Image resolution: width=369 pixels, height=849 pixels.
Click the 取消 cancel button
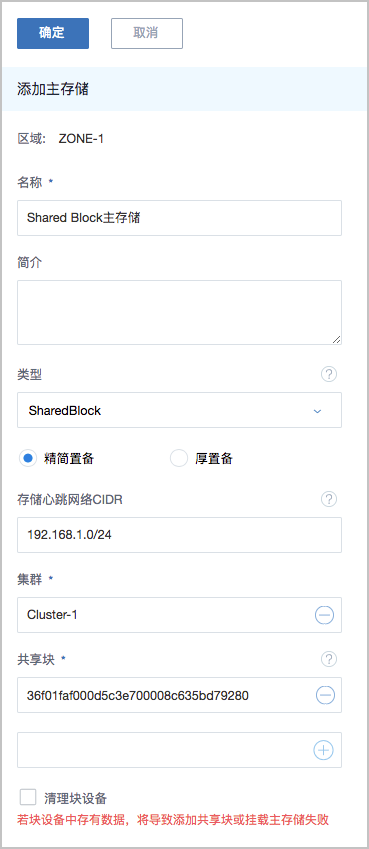(147, 34)
